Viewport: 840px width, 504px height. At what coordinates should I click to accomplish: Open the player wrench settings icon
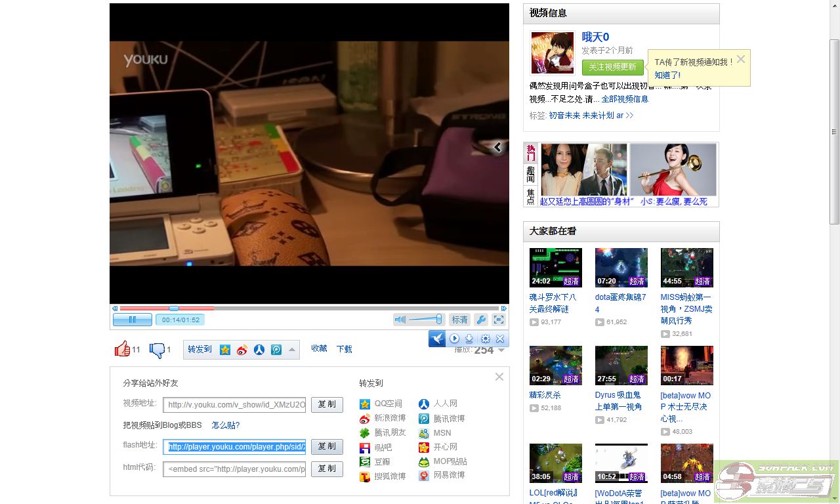click(480, 320)
